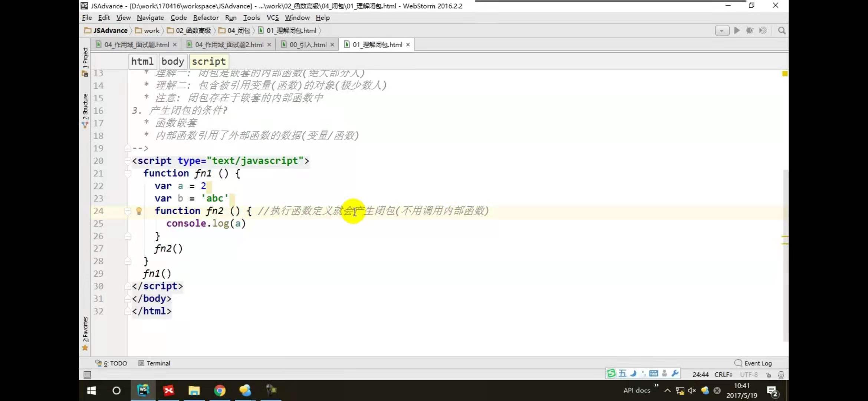The image size is (868, 401).
Task: Click the CRLF line separator in the status bar
Action: click(723, 375)
